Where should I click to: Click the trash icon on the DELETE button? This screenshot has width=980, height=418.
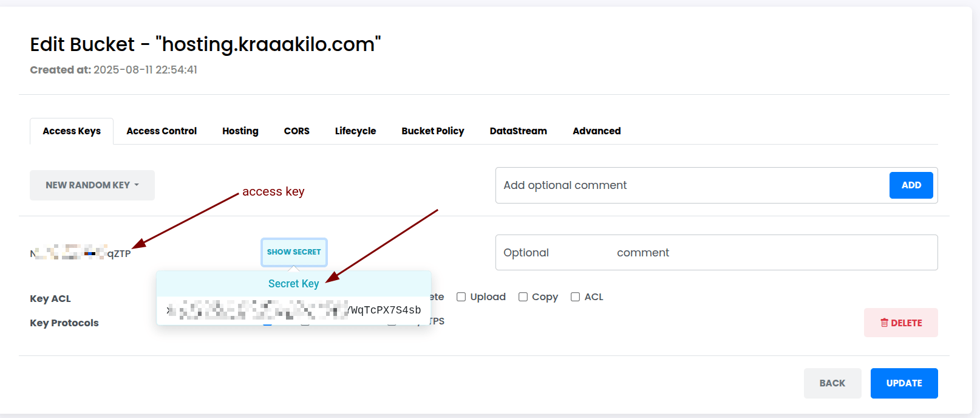(884, 323)
